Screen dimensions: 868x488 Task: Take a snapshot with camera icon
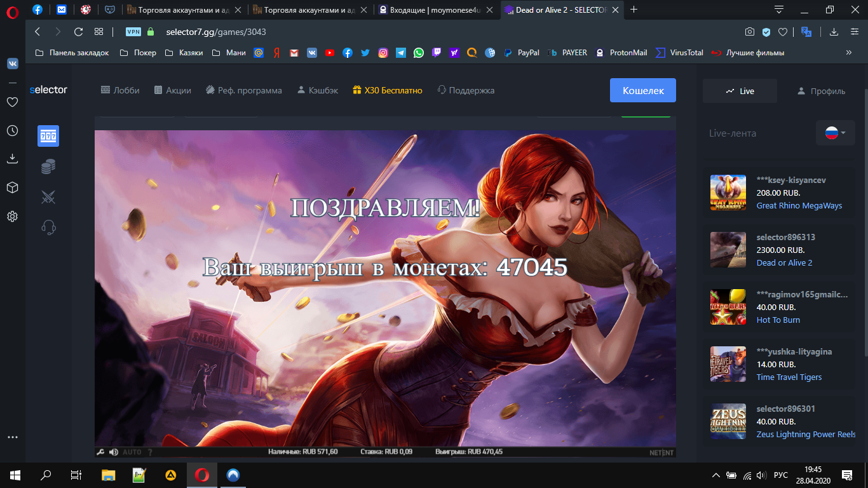coord(750,32)
